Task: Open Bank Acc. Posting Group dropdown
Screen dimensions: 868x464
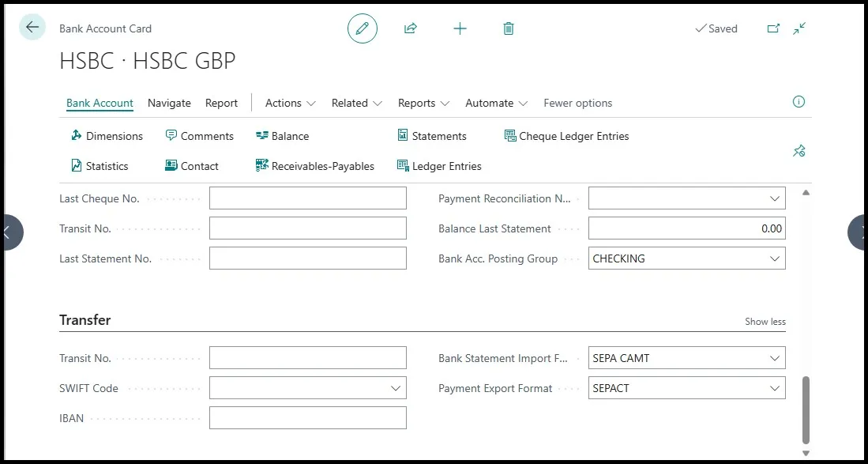Action: [x=775, y=258]
